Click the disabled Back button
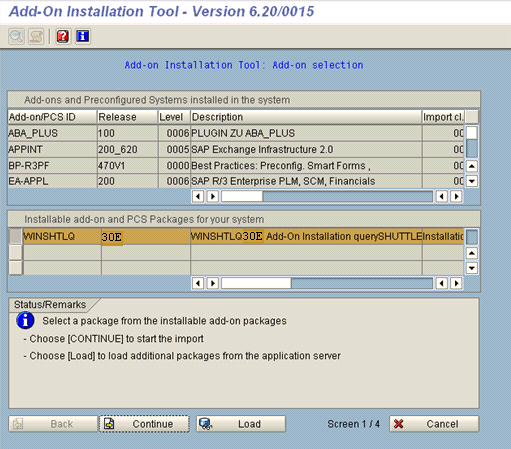Screen dimensions: 511x449 (53, 424)
